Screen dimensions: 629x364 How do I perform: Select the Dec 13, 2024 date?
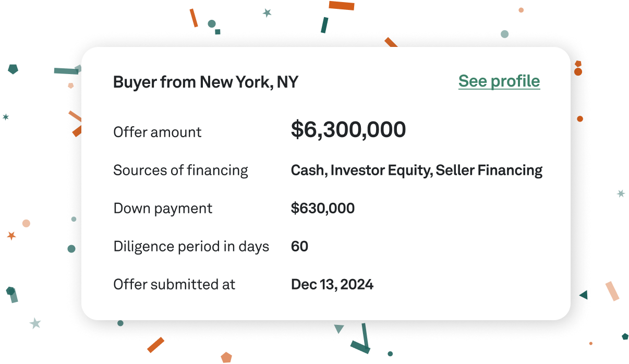332,285
